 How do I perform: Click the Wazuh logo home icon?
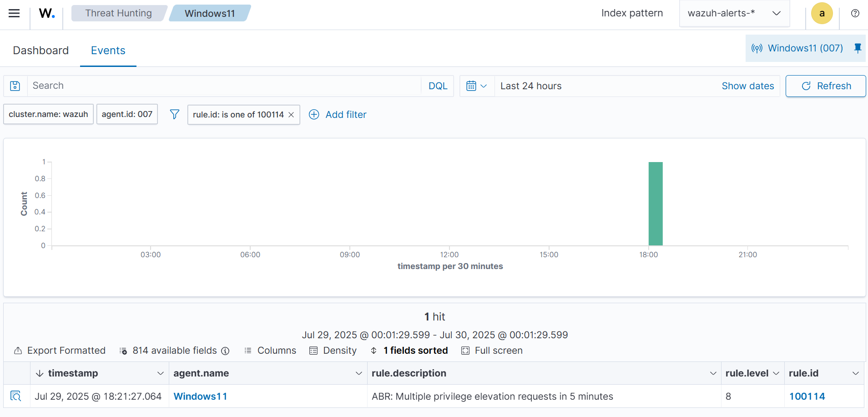click(x=47, y=13)
